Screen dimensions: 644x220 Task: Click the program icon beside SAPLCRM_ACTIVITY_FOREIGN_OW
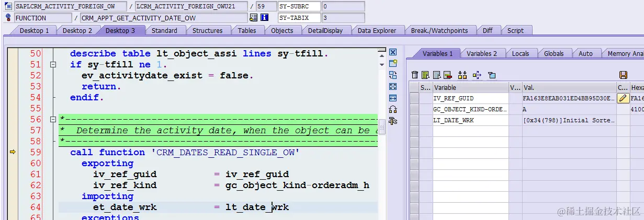(8, 7)
